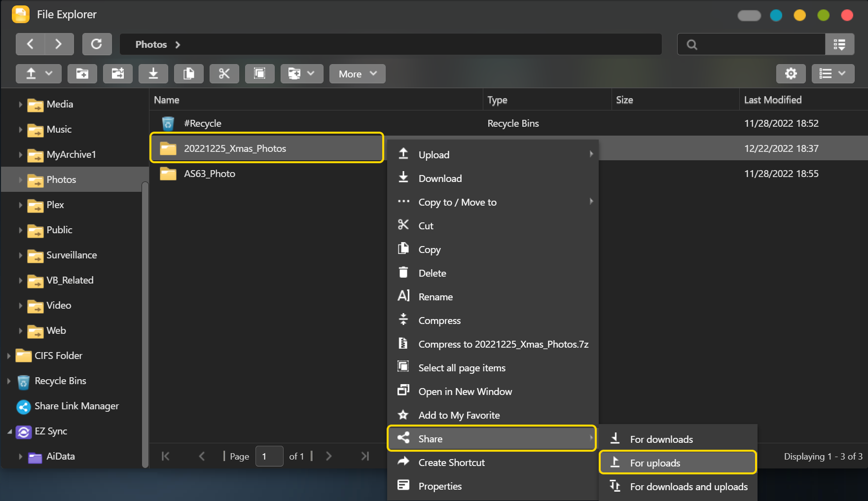
Task: Click the add shared folder toolbar icon
Action: pyautogui.click(x=118, y=74)
